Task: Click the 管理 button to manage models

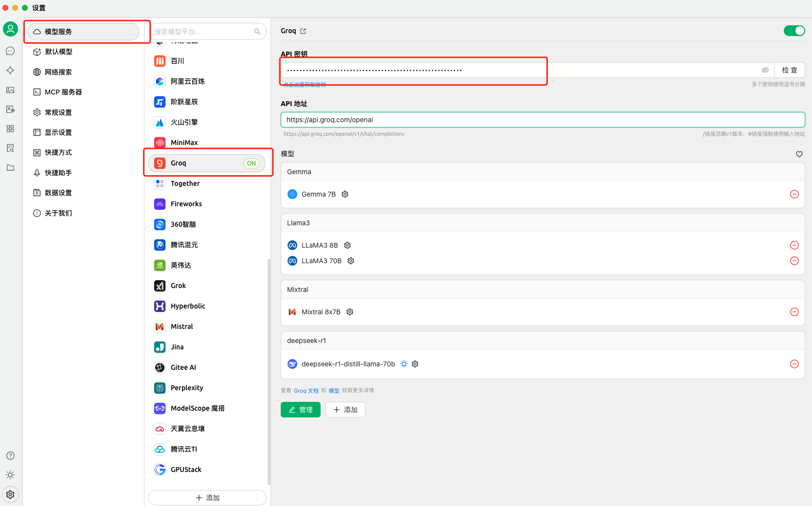Action: [300, 409]
